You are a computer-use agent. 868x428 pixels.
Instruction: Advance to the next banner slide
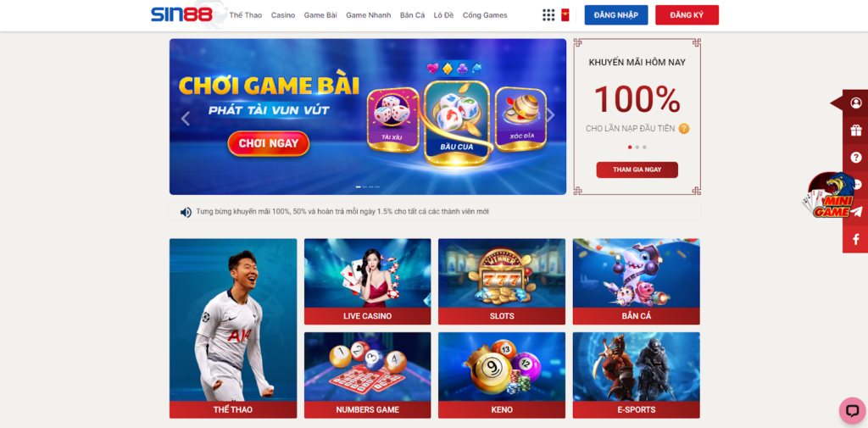pos(550,115)
